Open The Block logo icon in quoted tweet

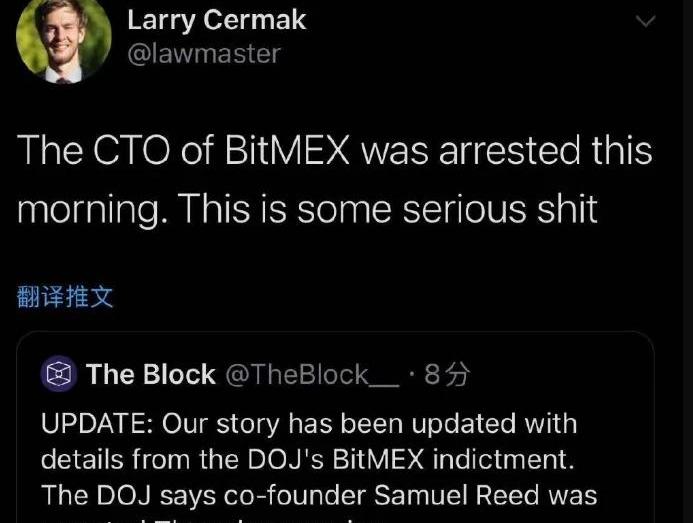coord(60,374)
